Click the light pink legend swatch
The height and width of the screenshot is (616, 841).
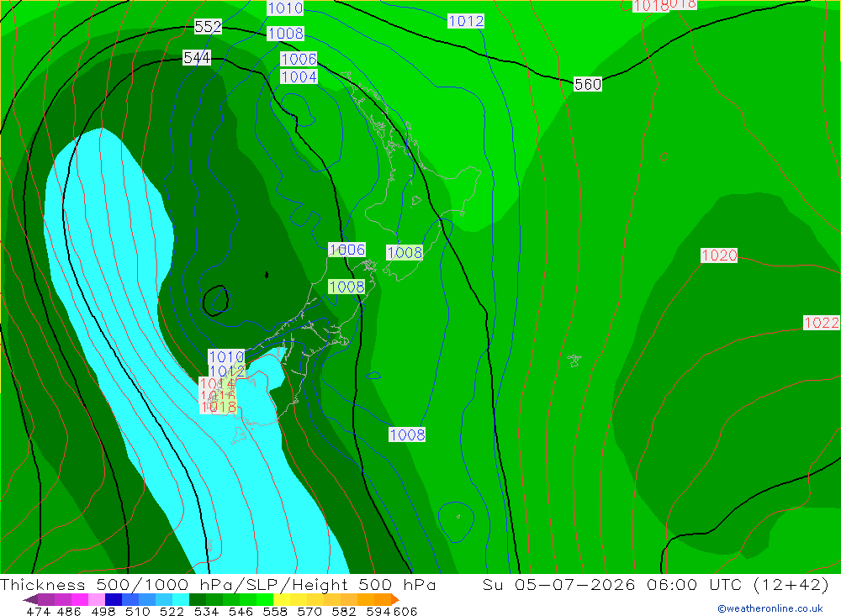(97, 599)
